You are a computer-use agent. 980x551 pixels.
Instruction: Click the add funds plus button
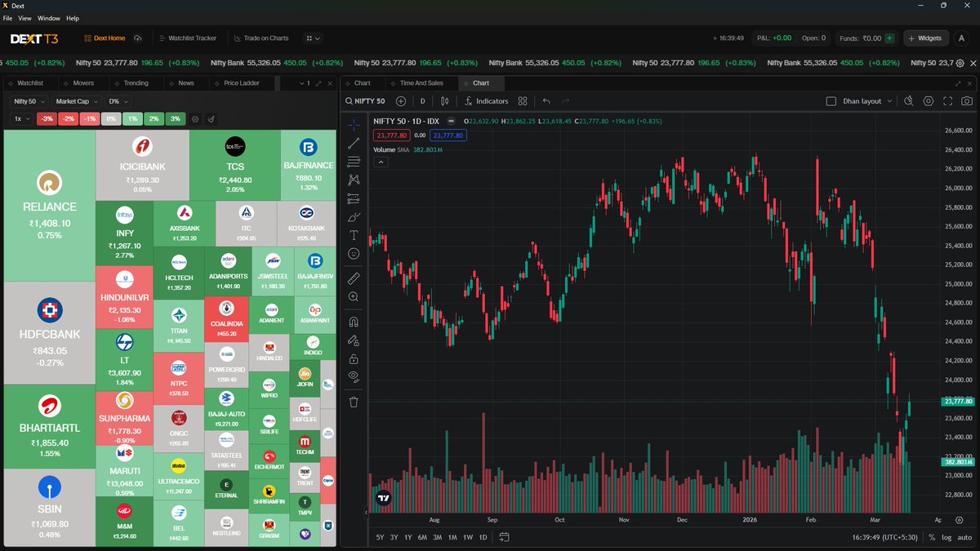click(889, 38)
